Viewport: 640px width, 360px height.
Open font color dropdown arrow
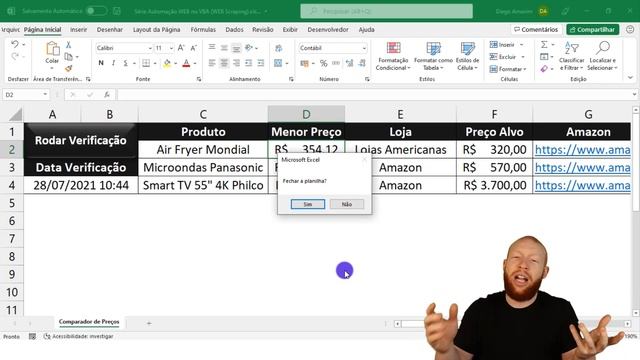pos(195,64)
